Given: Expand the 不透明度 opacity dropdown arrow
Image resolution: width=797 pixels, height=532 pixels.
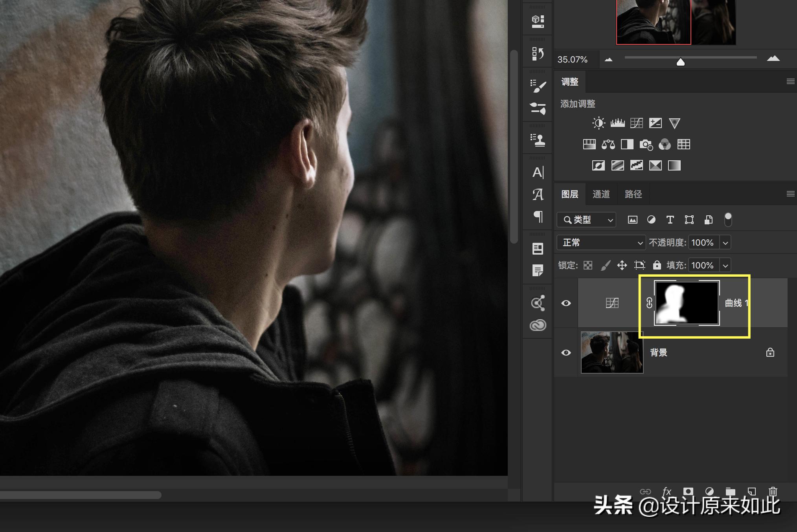Looking at the screenshot, I should click(725, 243).
